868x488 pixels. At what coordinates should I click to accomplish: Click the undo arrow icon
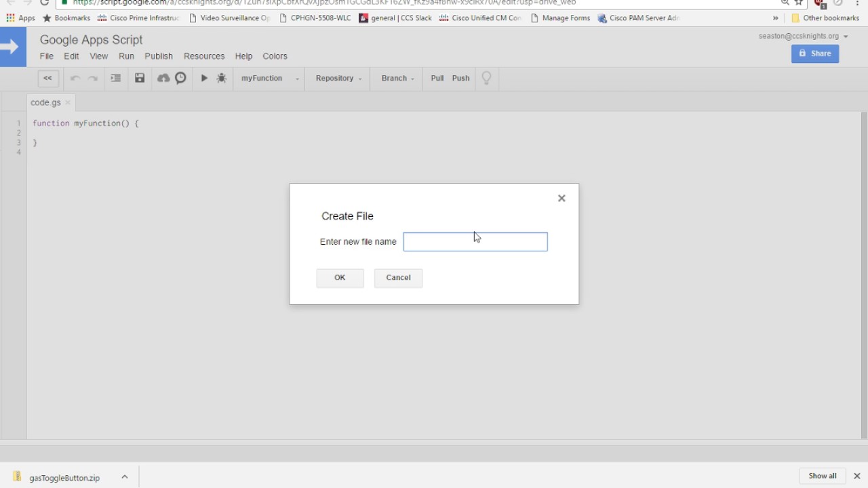point(75,79)
